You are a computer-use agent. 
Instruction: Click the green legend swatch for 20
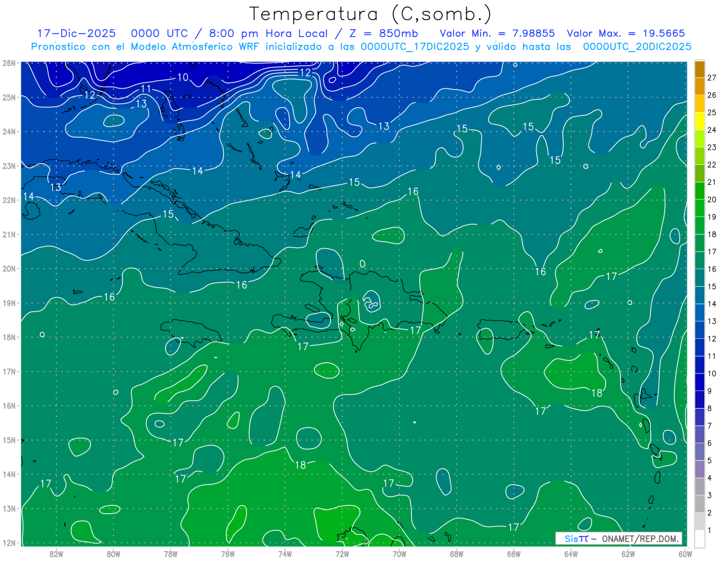point(700,191)
